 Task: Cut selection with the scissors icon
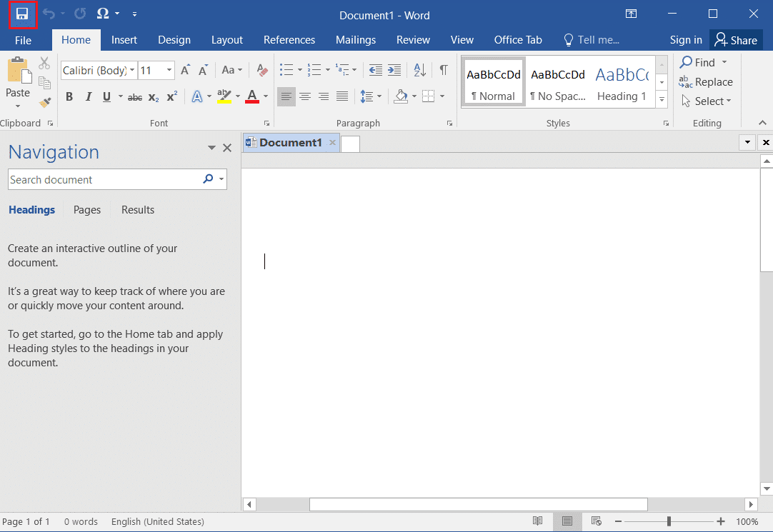(44, 63)
